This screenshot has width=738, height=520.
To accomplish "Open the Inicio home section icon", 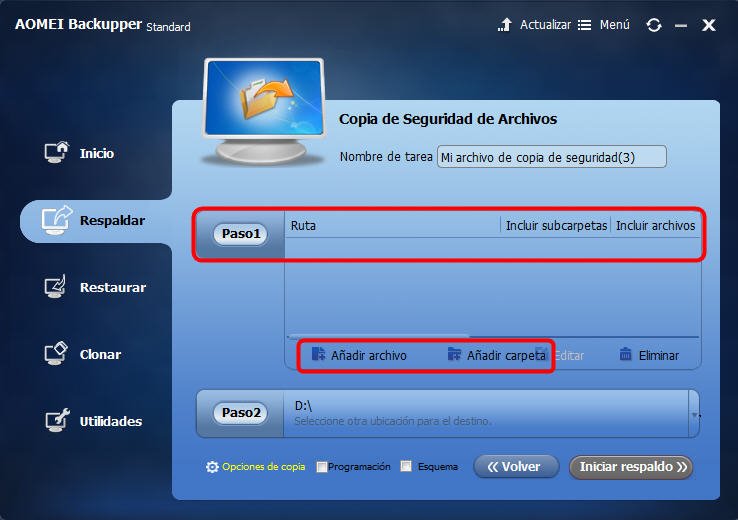I will pyautogui.click(x=57, y=152).
